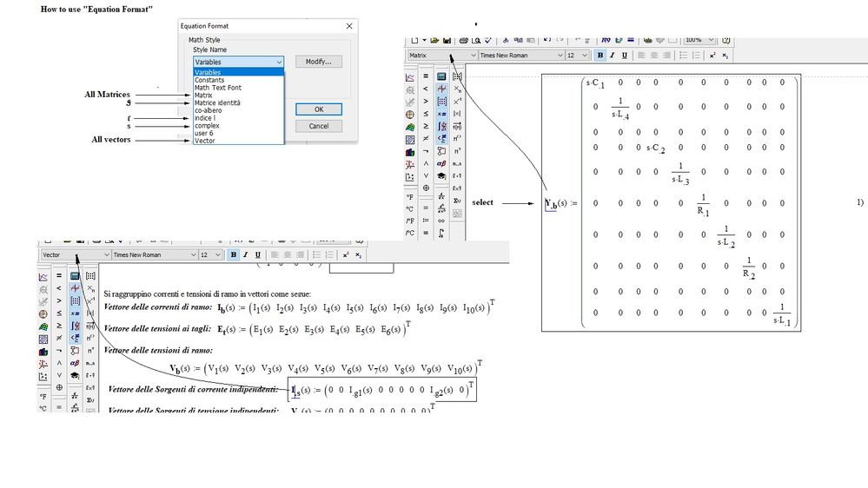The height and width of the screenshot is (488, 868).
Task: Open Greek αβ palette in Matrix window
Action: point(441,163)
